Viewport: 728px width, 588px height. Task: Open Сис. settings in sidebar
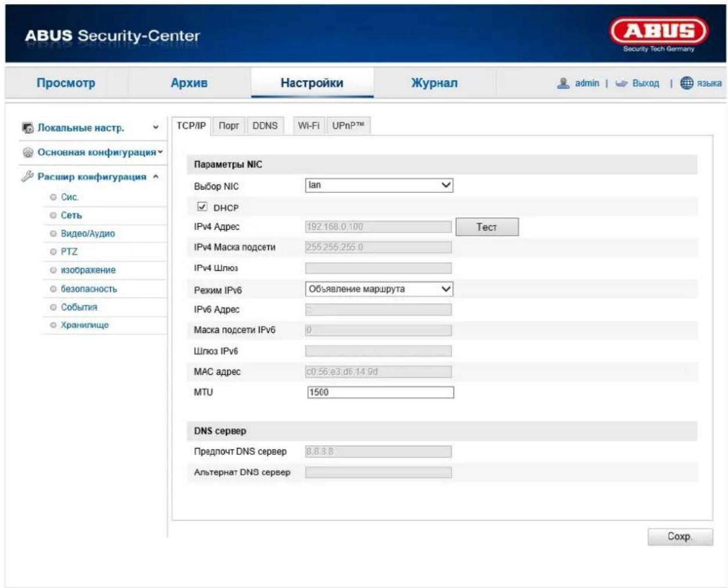(70, 198)
